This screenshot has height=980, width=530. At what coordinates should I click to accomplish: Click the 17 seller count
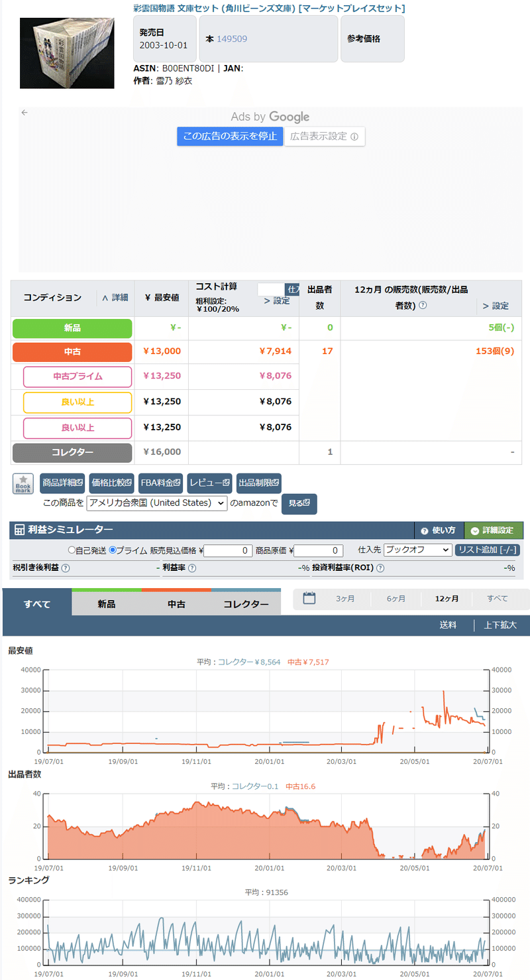pyautogui.click(x=327, y=351)
